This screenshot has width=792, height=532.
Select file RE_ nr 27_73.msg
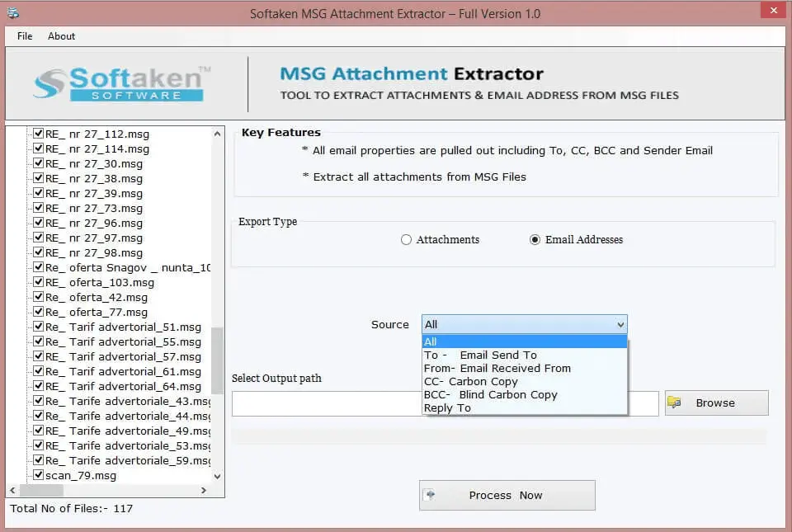click(x=94, y=208)
